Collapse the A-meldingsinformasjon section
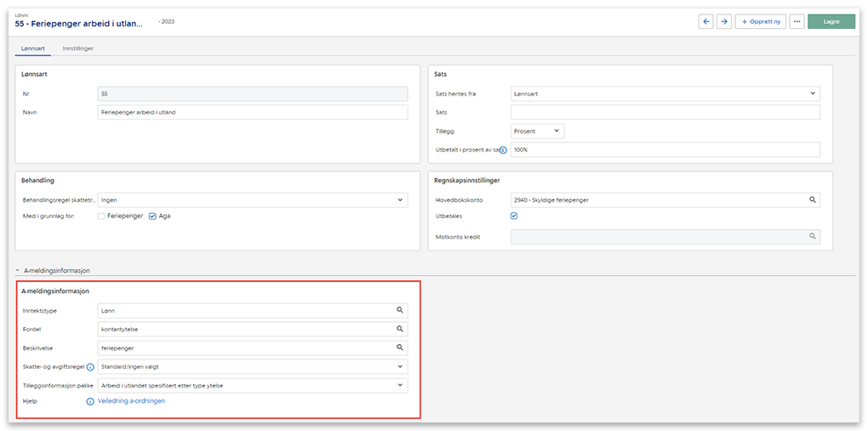 point(17,270)
